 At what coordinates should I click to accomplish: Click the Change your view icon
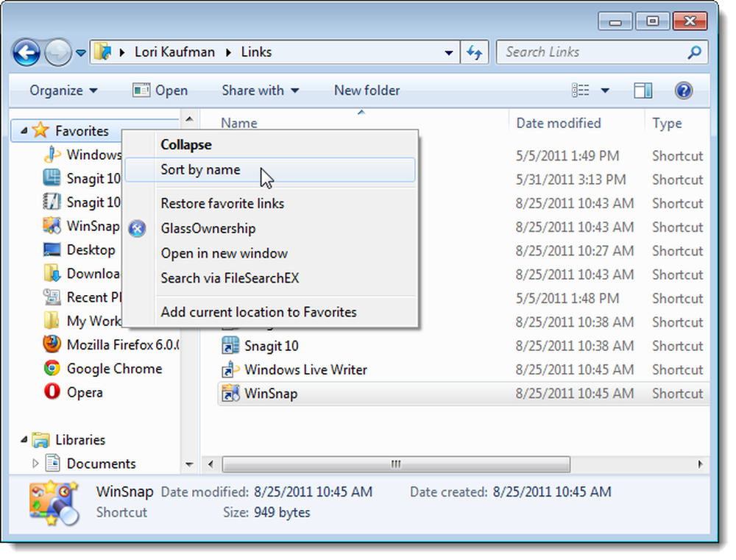581,90
